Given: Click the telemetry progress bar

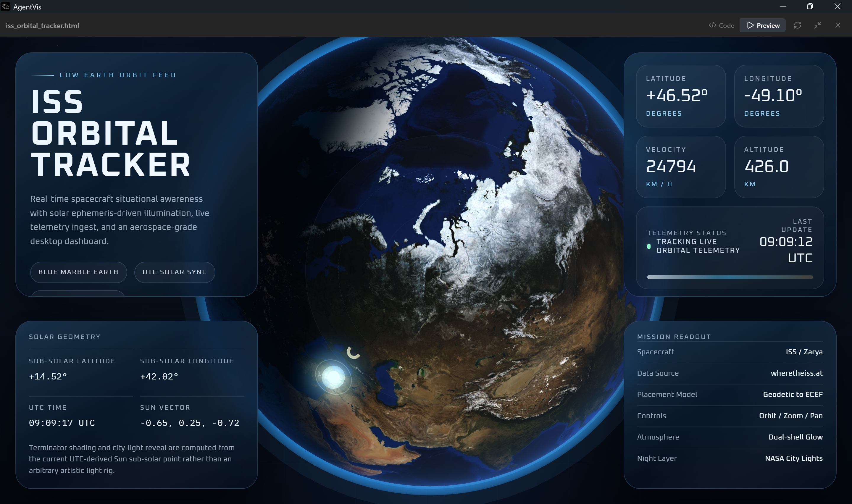Looking at the screenshot, I should (x=730, y=277).
